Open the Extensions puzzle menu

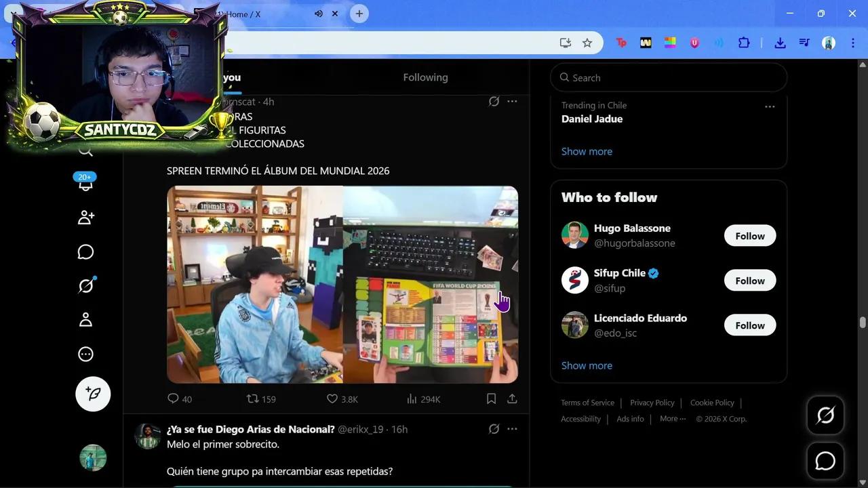(x=744, y=43)
